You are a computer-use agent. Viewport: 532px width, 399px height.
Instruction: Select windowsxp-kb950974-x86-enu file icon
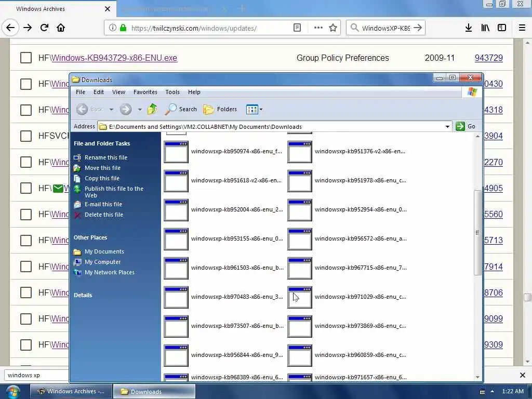176,152
